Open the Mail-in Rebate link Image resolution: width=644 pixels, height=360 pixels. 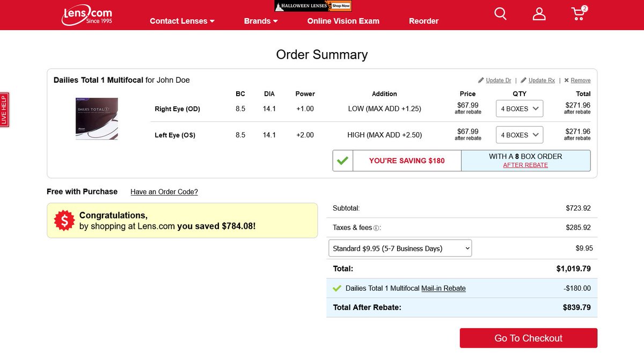tap(443, 289)
